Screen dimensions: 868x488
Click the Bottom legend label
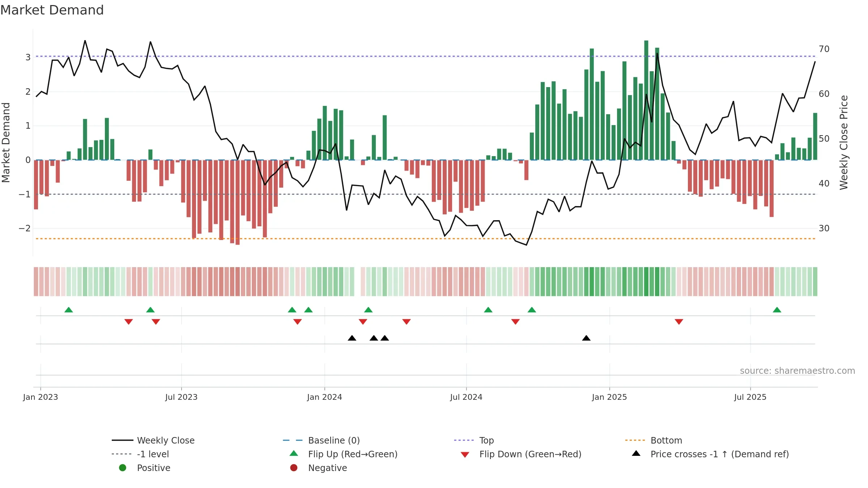(666, 440)
